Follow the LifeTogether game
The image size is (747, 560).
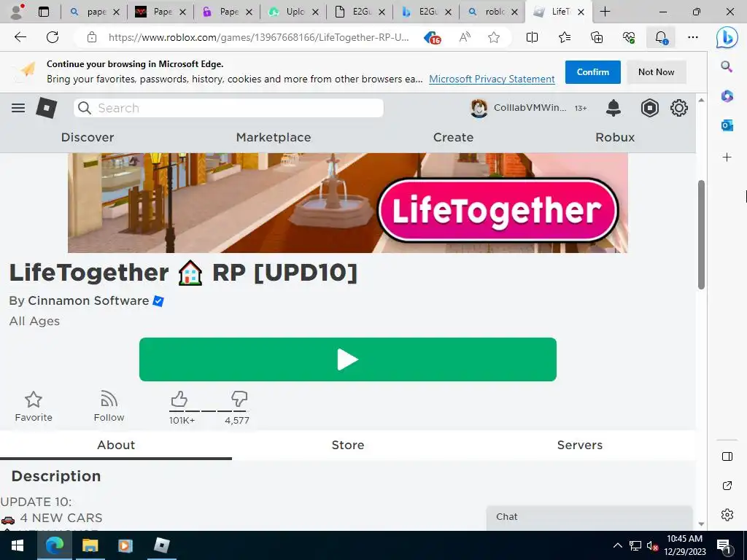pyautogui.click(x=109, y=406)
